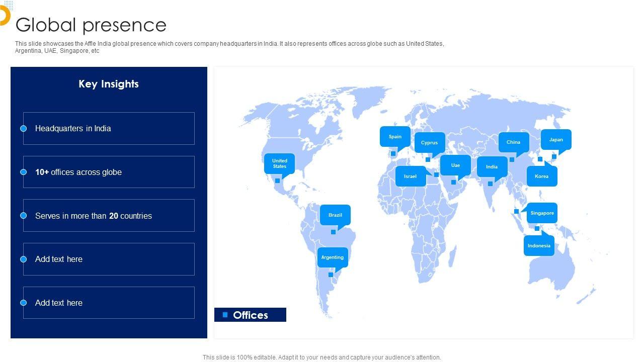Click the India office marker square
This screenshot has height=362, width=644.
point(490,184)
